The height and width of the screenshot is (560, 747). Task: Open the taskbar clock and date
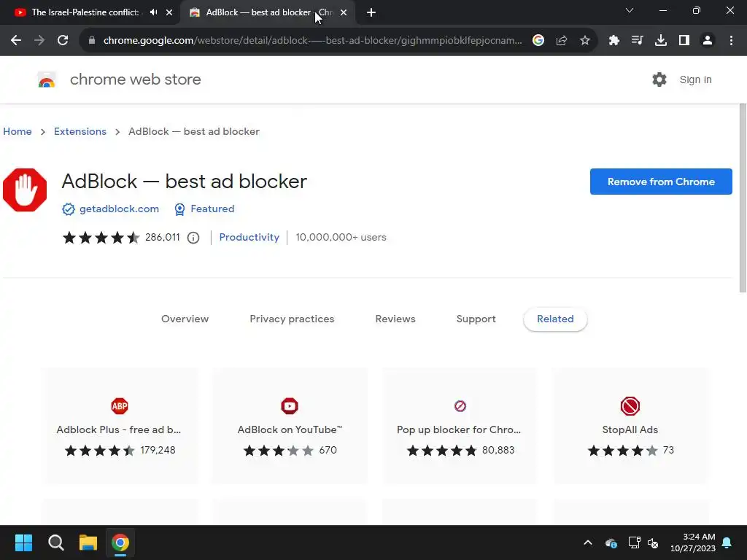point(693,542)
